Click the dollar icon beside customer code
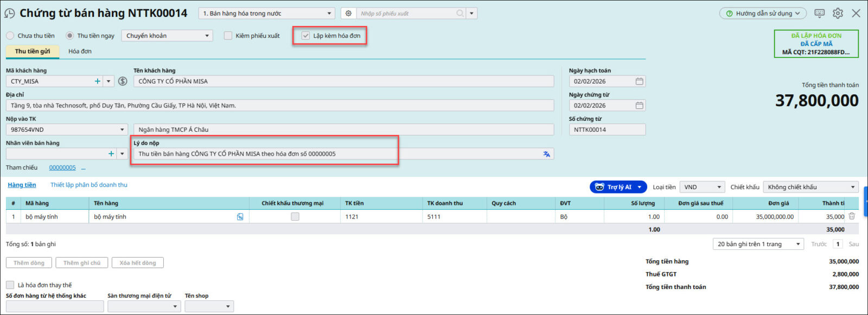868x315 pixels. tap(123, 81)
